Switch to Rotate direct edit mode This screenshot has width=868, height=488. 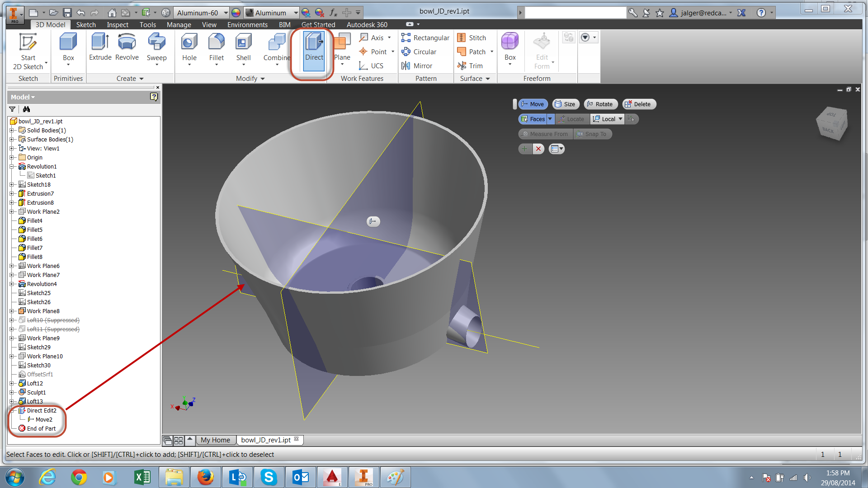pyautogui.click(x=600, y=104)
